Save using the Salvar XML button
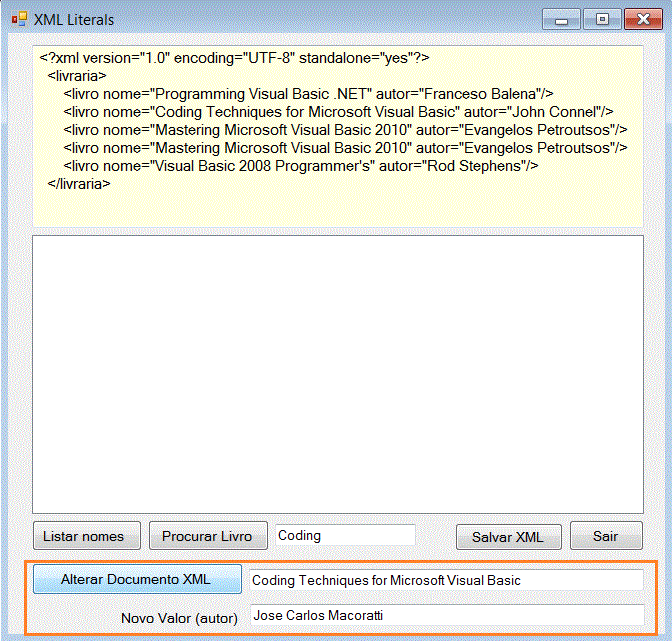This screenshot has width=672, height=641. tap(509, 536)
